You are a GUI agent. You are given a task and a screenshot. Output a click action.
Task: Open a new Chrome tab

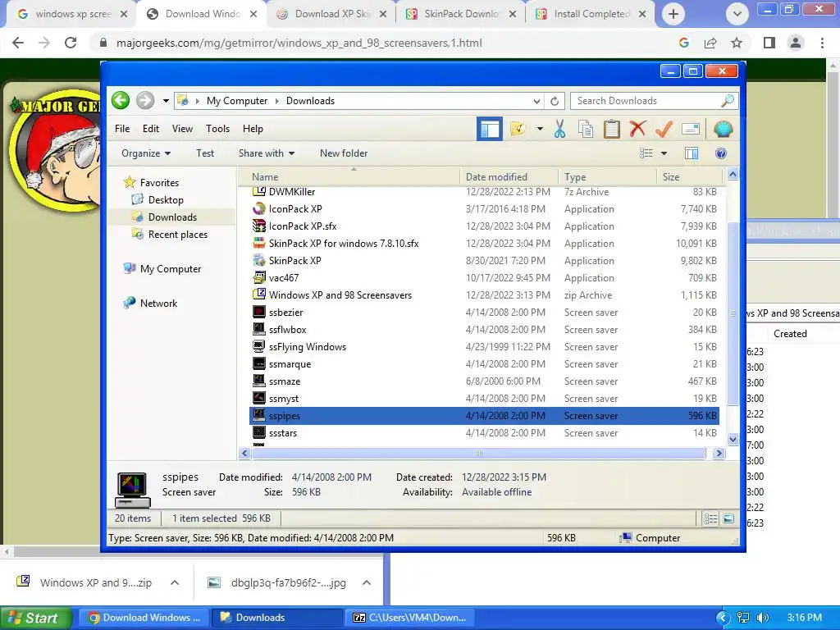(673, 14)
